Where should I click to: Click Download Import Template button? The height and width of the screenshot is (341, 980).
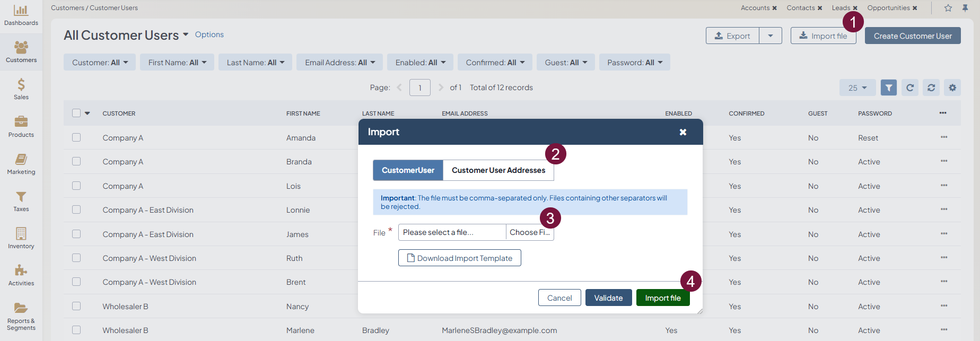(x=459, y=258)
